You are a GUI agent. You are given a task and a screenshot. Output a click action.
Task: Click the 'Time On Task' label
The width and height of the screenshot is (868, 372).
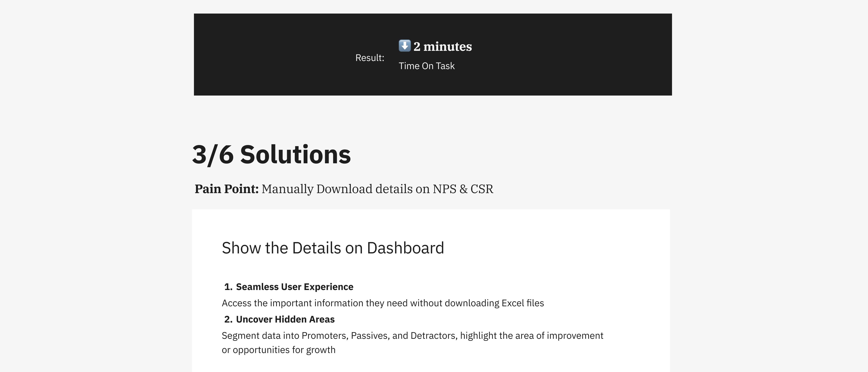pyautogui.click(x=427, y=66)
